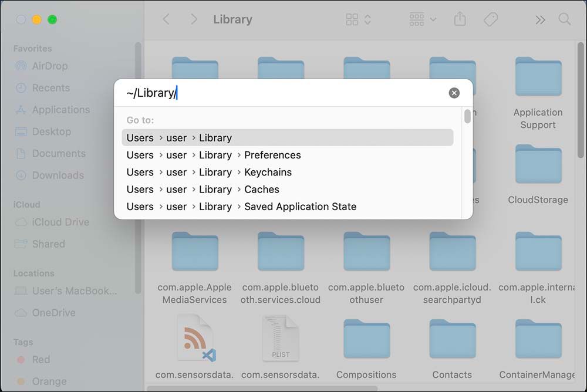587x392 pixels.
Task: Switch to icon grid view
Action: [352, 19]
